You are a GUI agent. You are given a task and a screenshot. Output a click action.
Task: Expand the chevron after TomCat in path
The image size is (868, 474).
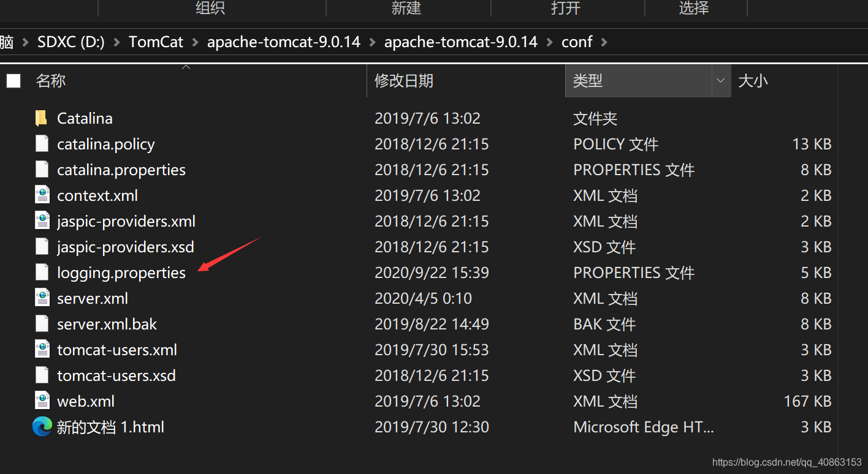195,42
